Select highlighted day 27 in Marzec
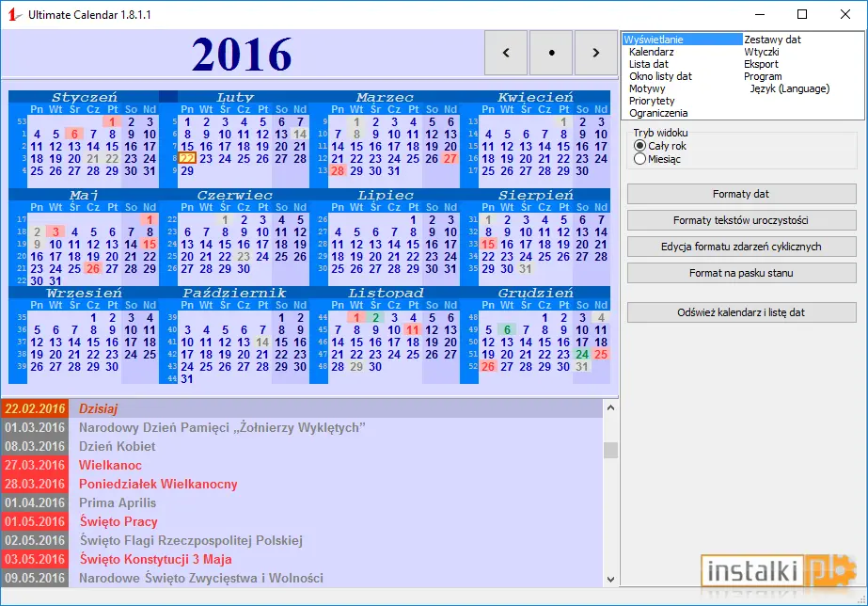This screenshot has height=606, width=868. [450, 158]
